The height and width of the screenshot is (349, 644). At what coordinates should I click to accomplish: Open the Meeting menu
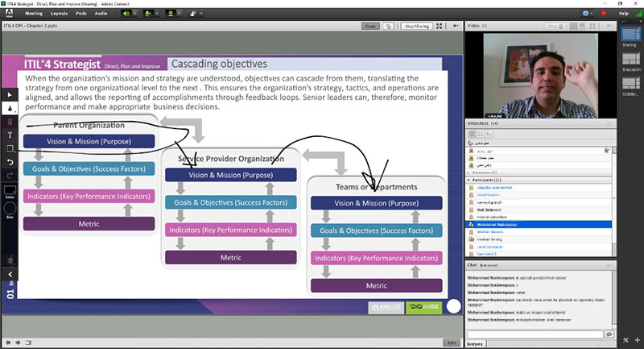click(34, 14)
